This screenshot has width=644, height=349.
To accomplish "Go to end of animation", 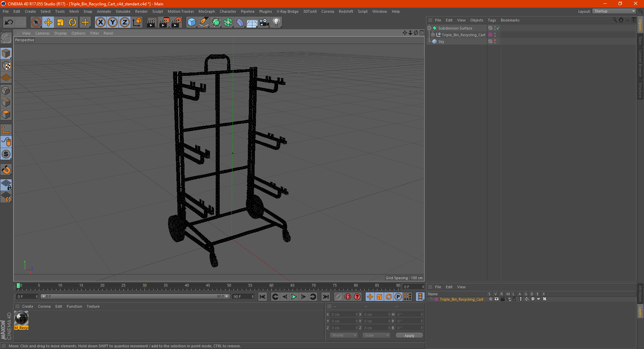I will tap(325, 297).
